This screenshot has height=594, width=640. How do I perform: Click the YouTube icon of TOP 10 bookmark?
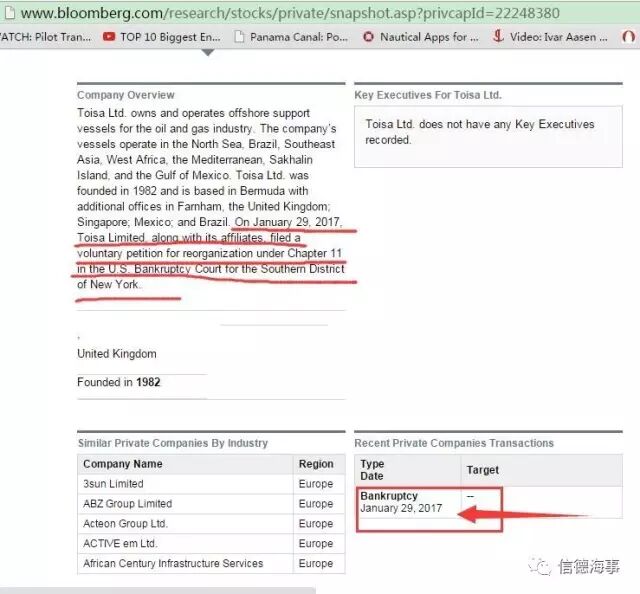pyautogui.click(x=109, y=37)
